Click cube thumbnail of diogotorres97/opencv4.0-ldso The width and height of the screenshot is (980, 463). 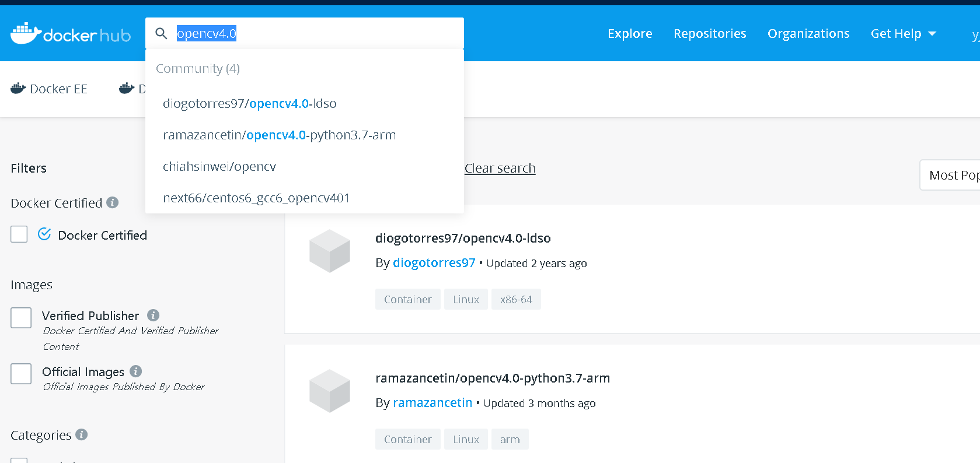(330, 251)
